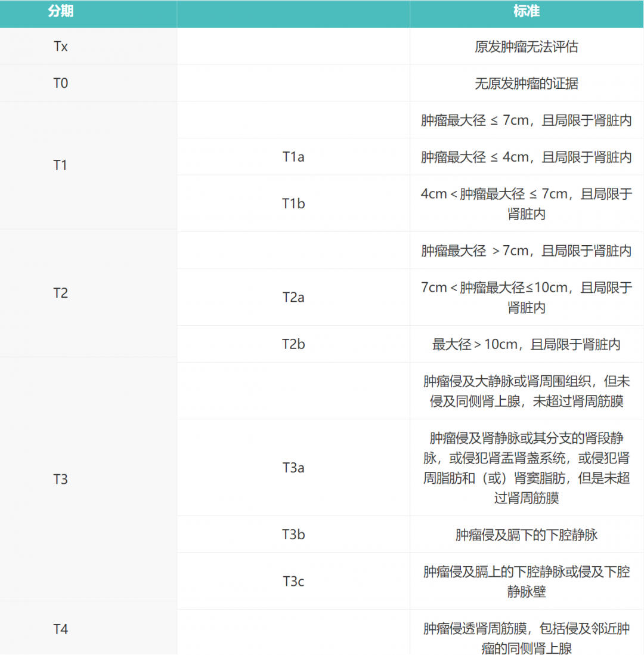644x655 pixels.
Task: Select the T3c sub-stage cell
Action: [x=293, y=582]
